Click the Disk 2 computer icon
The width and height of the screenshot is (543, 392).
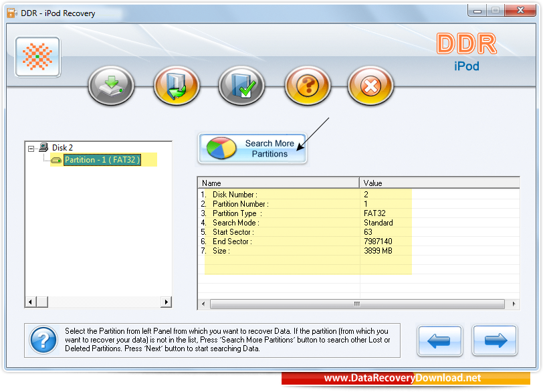(x=43, y=148)
